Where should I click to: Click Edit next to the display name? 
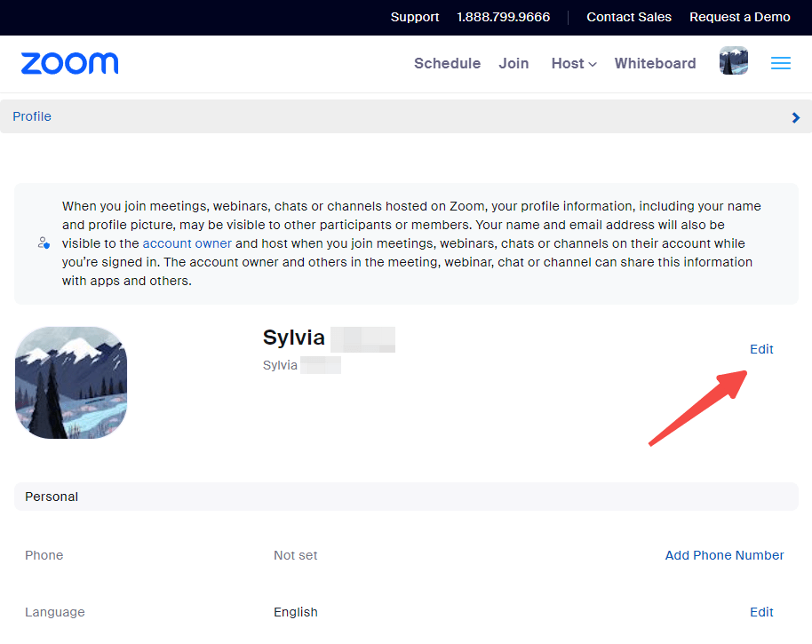(761, 349)
